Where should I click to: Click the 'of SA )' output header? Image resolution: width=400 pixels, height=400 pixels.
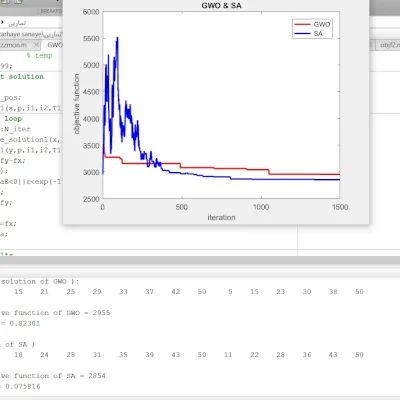(x=20, y=344)
